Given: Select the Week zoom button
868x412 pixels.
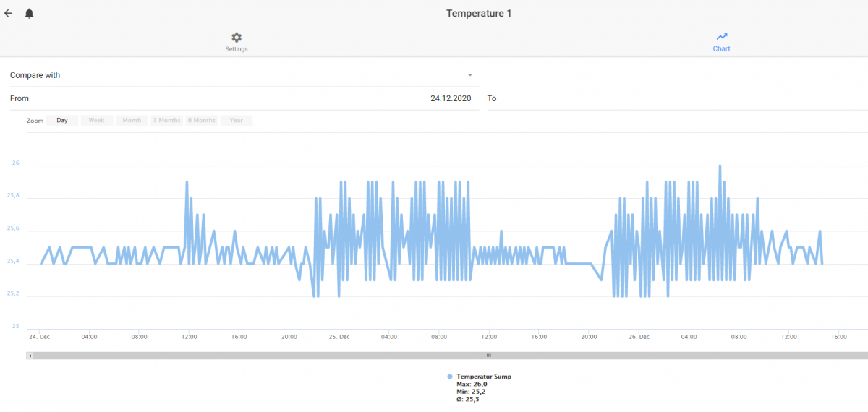Looking at the screenshot, I should click(97, 121).
